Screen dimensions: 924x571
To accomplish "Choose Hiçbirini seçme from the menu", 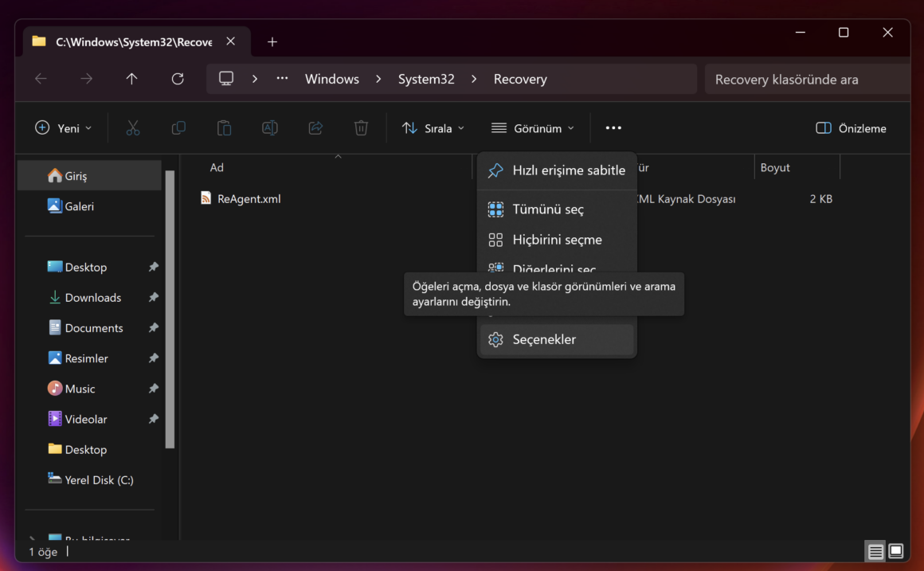I will (557, 240).
